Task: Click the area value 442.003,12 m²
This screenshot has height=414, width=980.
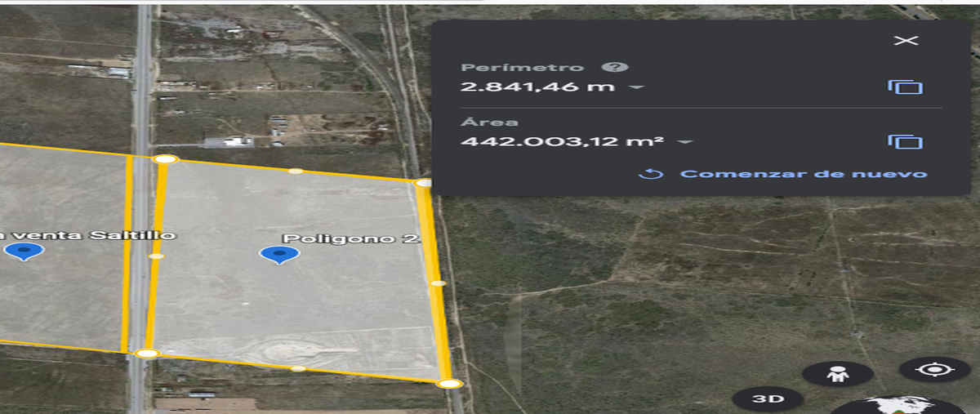Action: click(563, 141)
